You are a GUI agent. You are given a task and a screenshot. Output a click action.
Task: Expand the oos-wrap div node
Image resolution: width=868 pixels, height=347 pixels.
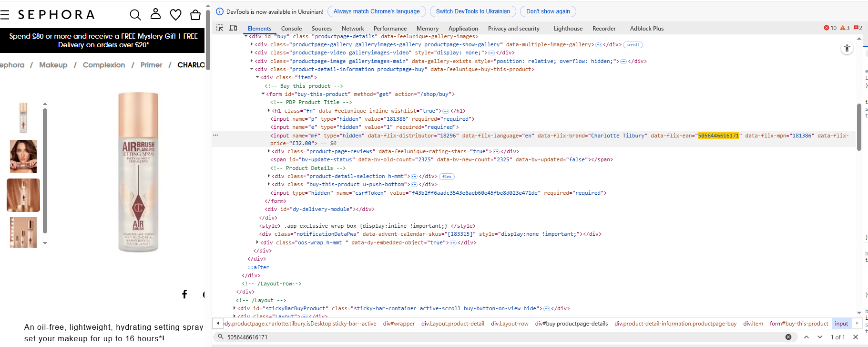257,242
